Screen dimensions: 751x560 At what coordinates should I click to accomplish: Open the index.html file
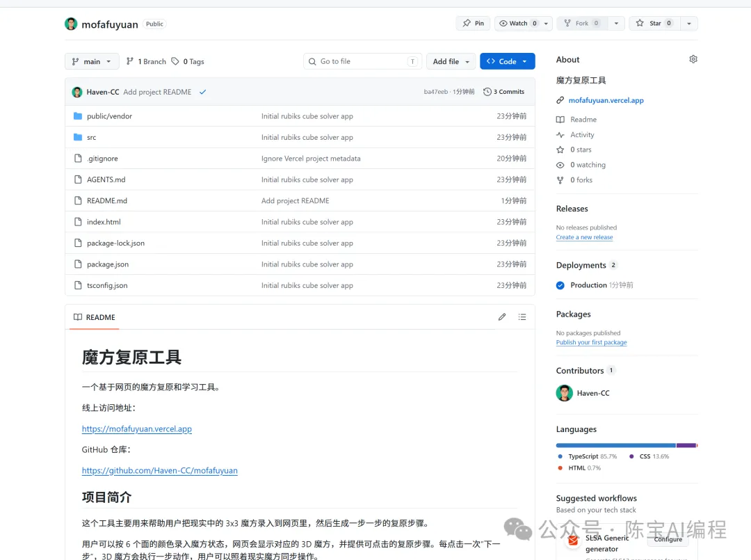pos(104,222)
